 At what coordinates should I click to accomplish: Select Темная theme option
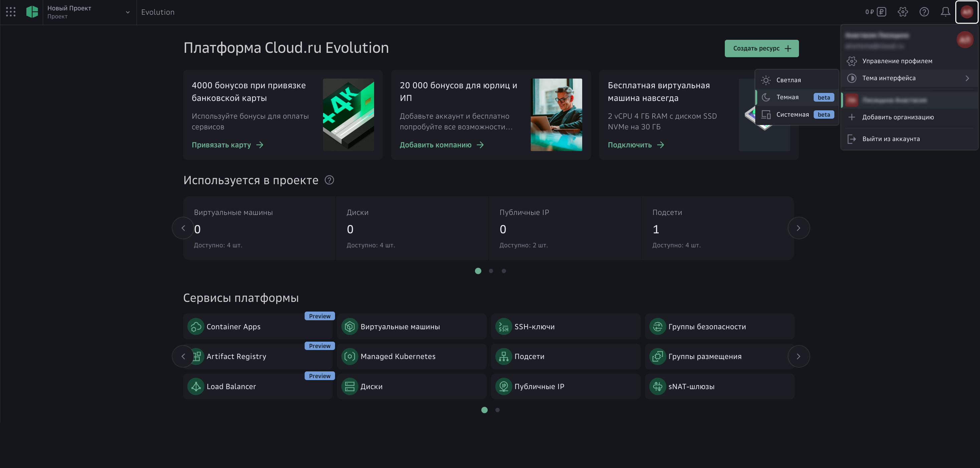tap(797, 97)
